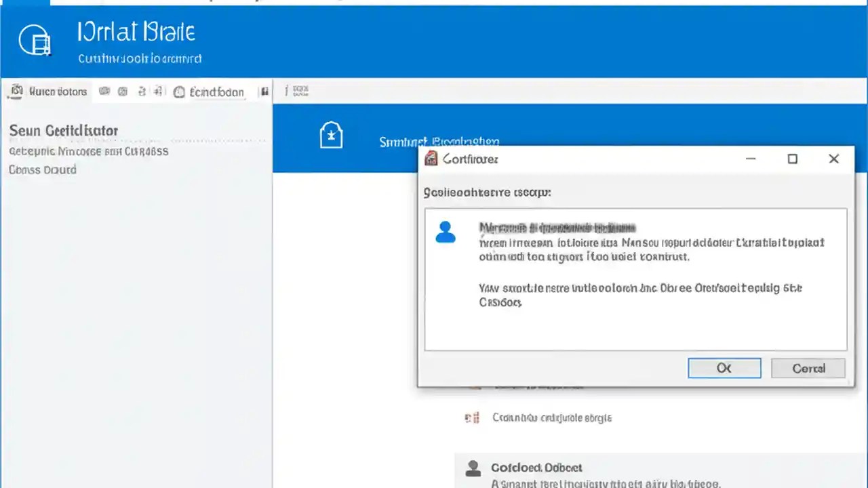Select the first small icon after the actions label
This screenshot has width=868, height=488.
click(104, 91)
